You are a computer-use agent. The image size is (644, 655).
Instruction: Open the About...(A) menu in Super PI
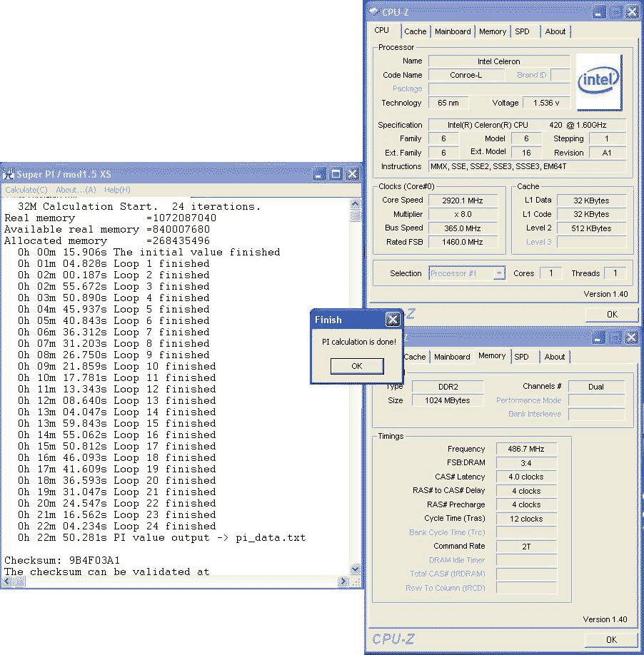pos(76,190)
